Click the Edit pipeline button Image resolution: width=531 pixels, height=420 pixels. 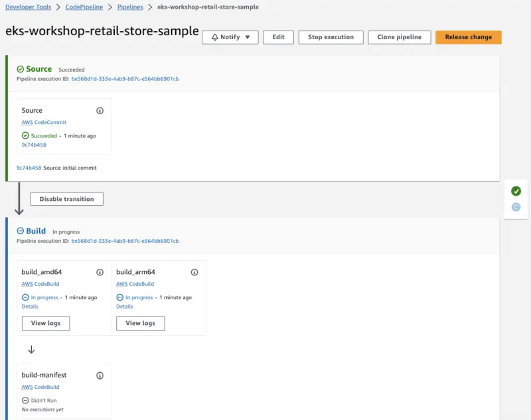pos(278,37)
